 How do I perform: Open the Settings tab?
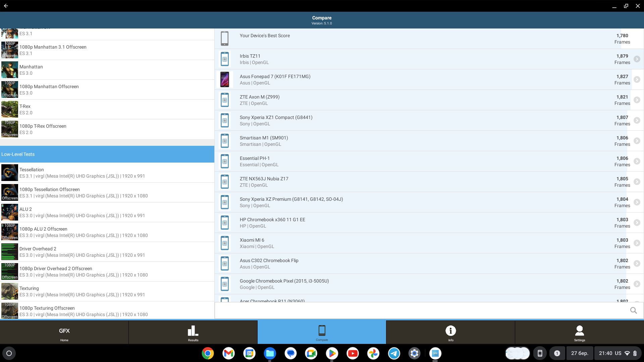[579, 332]
